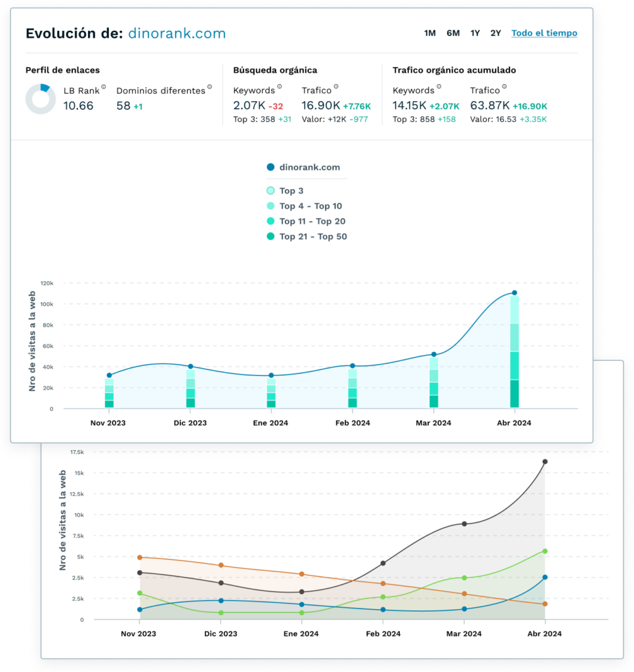The height and width of the screenshot is (672, 634).
Task: Select the 2Y time range
Action: point(496,33)
